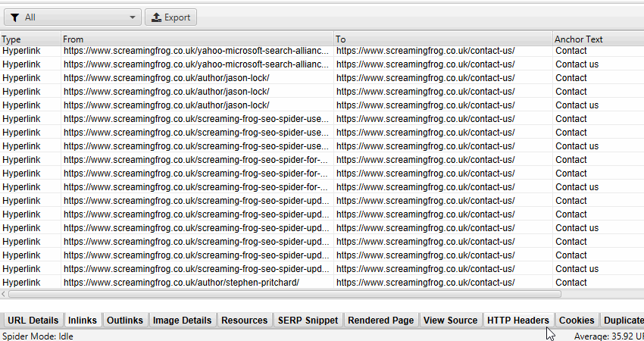Click the 'Average: 35.92' status bar text
Image resolution: width=644 pixels, height=341 pixels.
608,336
